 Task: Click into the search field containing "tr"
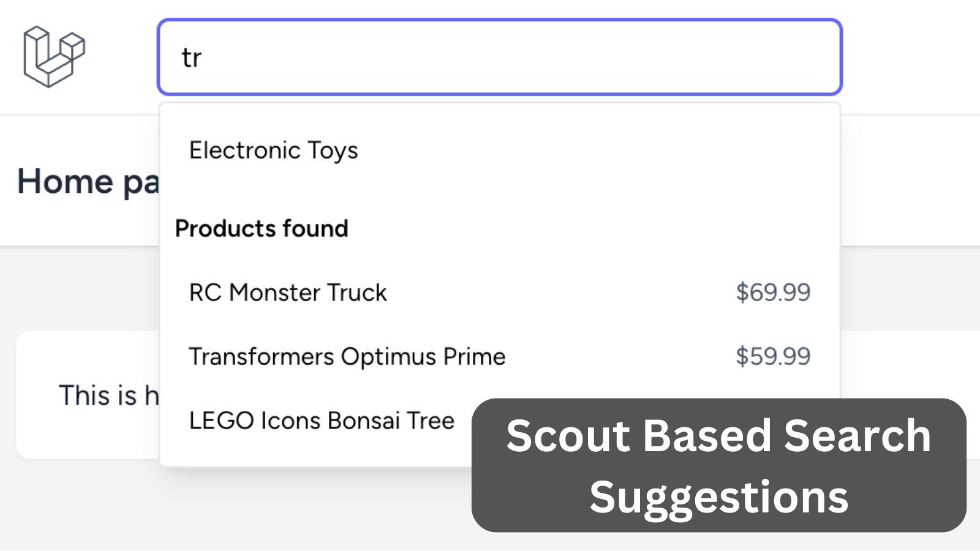499,57
